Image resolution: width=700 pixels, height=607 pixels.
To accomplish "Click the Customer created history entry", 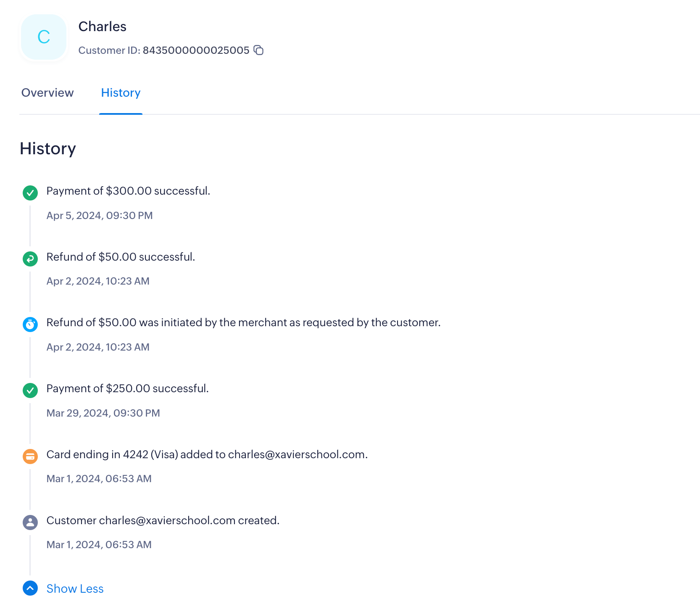I will point(163,520).
